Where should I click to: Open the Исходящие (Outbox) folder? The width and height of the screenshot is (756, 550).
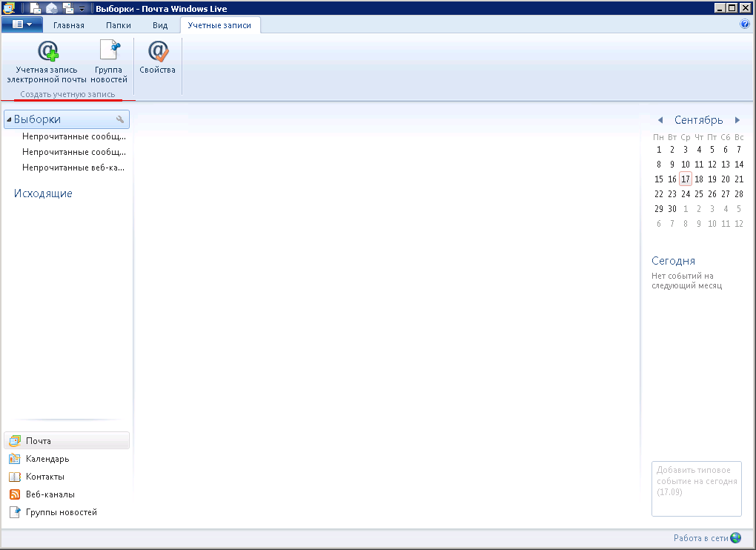pos(43,193)
